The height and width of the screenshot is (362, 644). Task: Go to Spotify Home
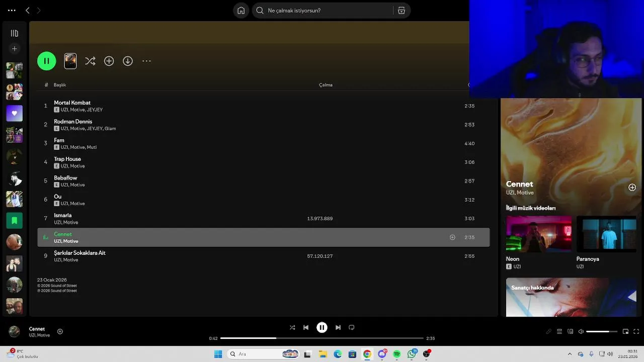(241, 10)
